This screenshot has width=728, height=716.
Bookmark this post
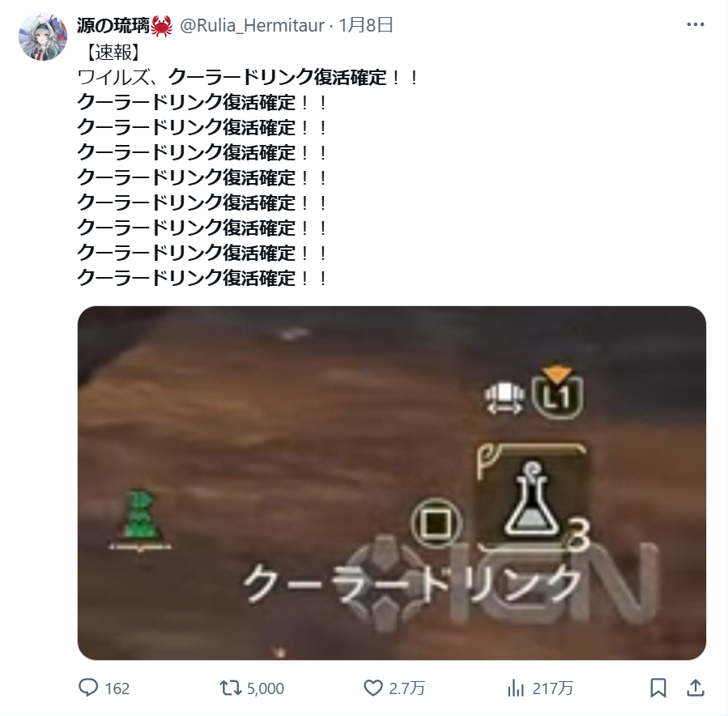pyautogui.click(x=658, y=688)
